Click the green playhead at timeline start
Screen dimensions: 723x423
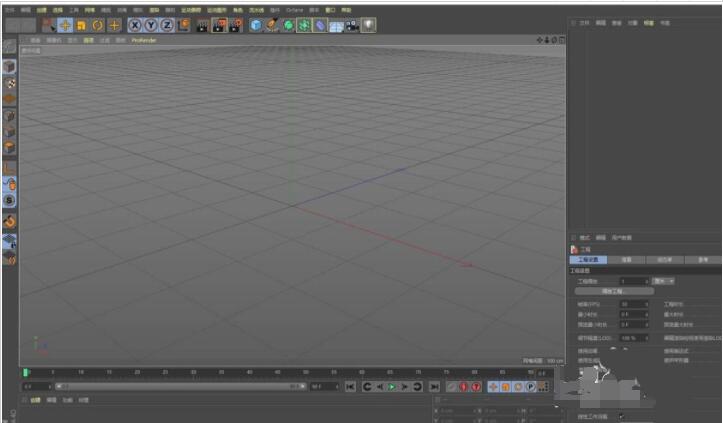click(x=26, y=372)
